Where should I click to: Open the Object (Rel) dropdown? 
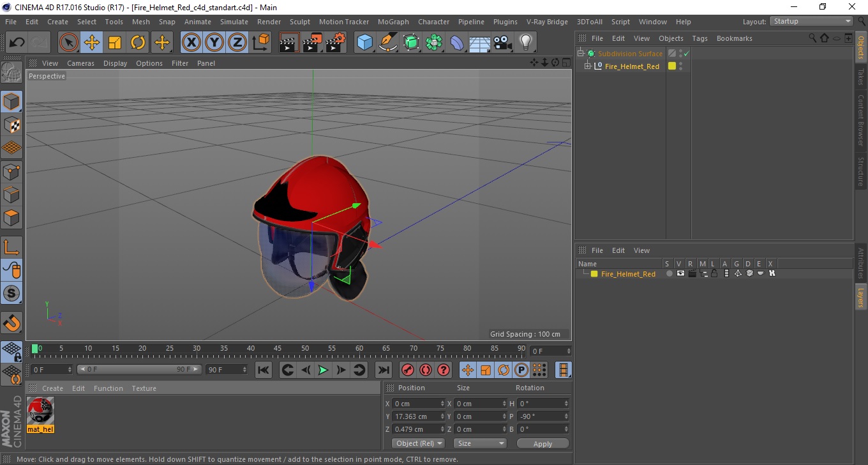click(418, 443)
